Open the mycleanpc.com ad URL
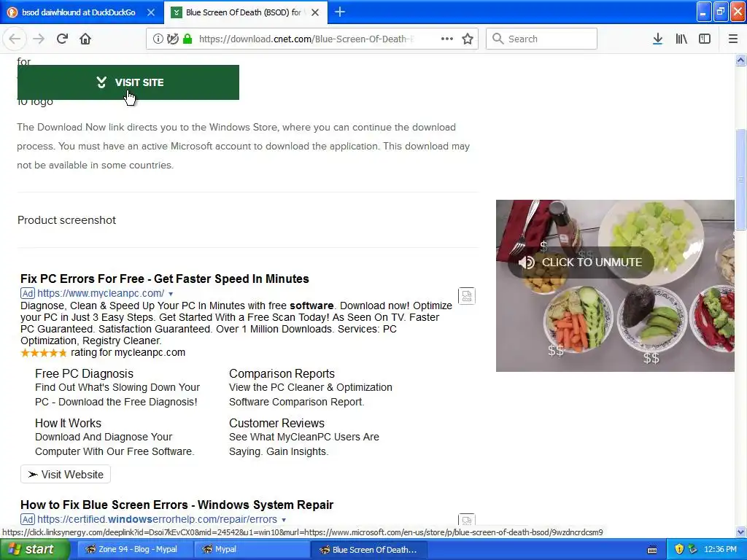Image resolution: width=747 pixels, height=560 pixels. 101,293
